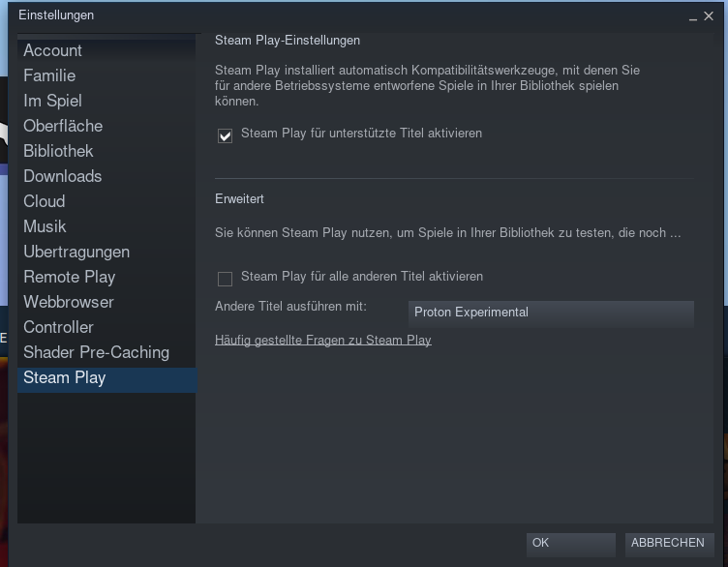Image resolution: width=728 pixels, height=567 pixels.
Task: Show the Downloads settings
Action: (x=63, y=176)
